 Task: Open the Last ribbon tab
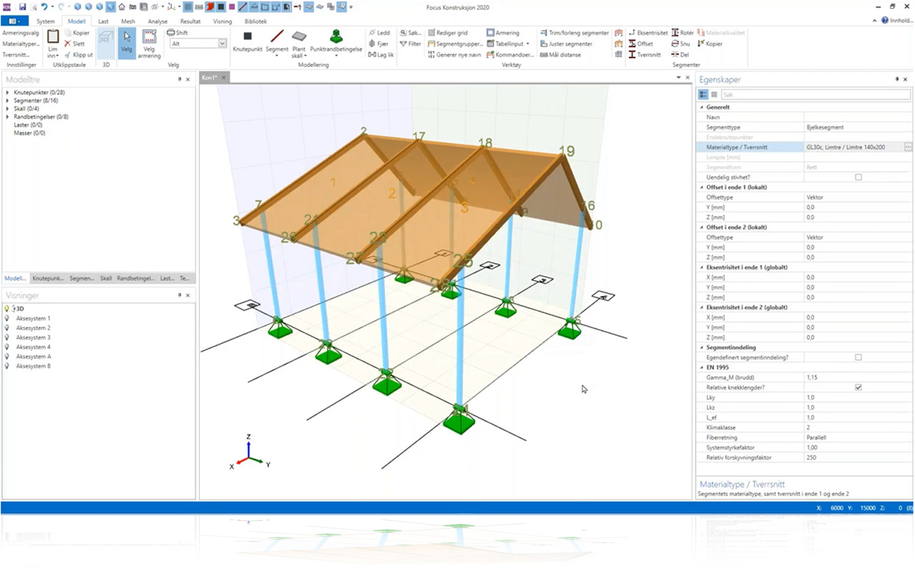coord(103,21)
